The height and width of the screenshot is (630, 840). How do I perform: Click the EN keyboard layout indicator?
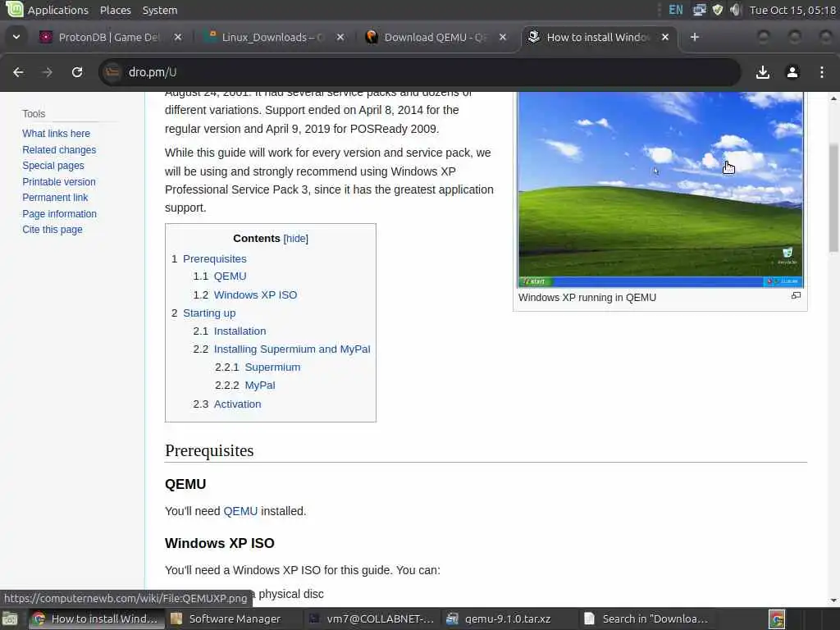676,10
